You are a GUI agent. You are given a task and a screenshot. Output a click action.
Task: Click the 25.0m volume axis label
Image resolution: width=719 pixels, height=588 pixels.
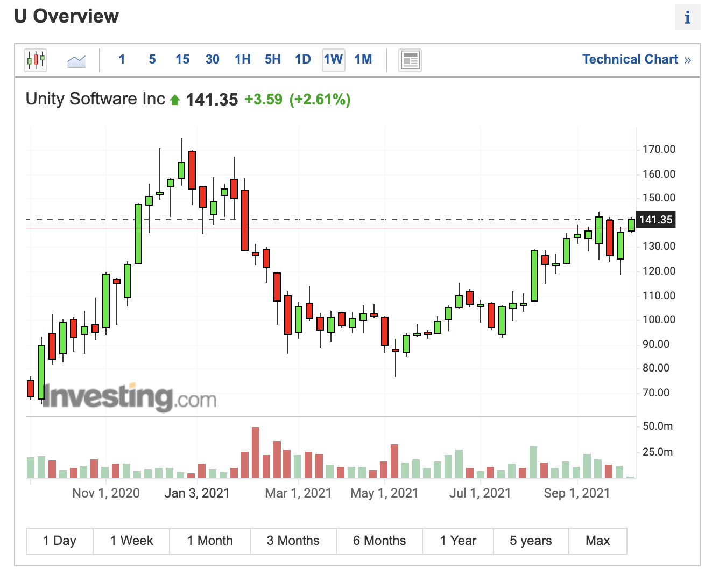tap(658, 452)
